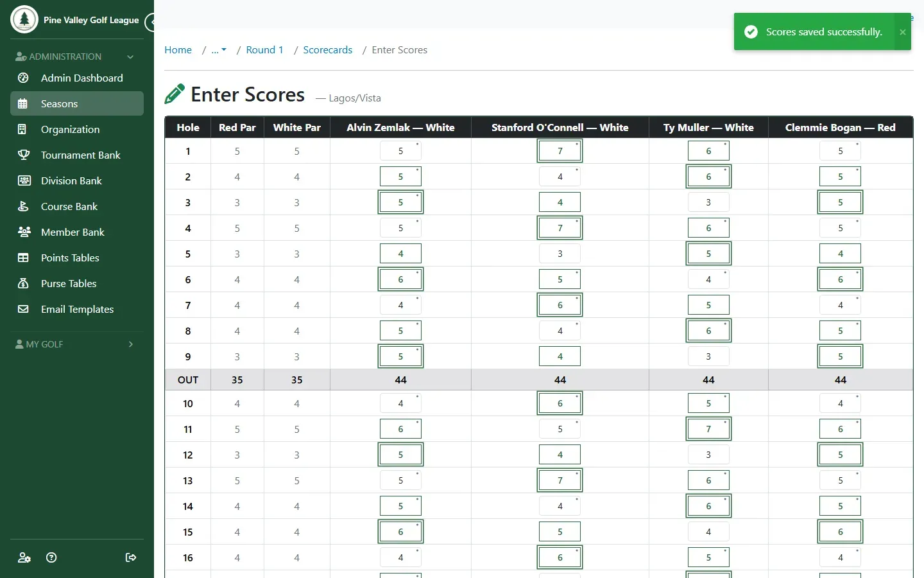The image size is (924, 578).
Task: Collapse the Administration section
Action: 77,57
